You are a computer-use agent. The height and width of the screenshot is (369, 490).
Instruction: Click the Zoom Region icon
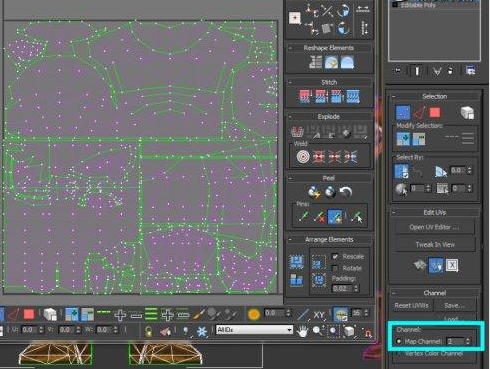[x=333, y=331]
